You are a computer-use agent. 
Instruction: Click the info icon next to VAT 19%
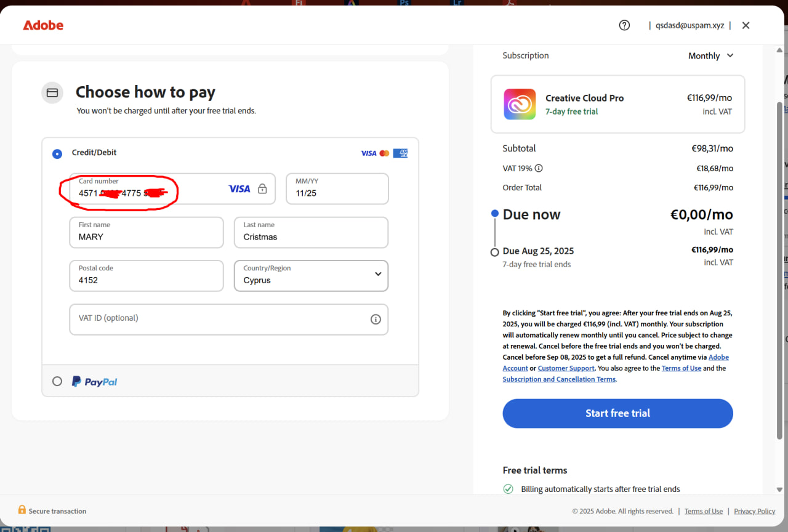[x=539, y=168]
